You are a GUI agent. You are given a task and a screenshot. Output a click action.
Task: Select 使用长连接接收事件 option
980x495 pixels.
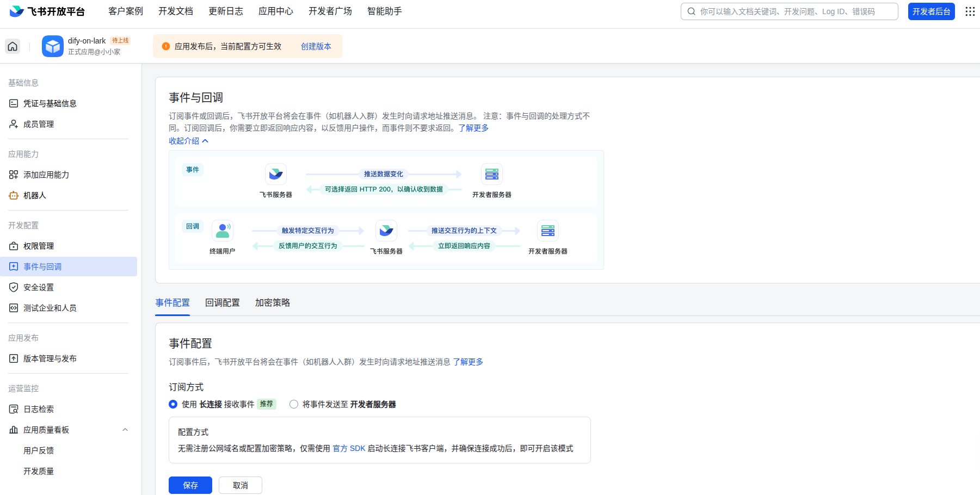pos(173,404)
